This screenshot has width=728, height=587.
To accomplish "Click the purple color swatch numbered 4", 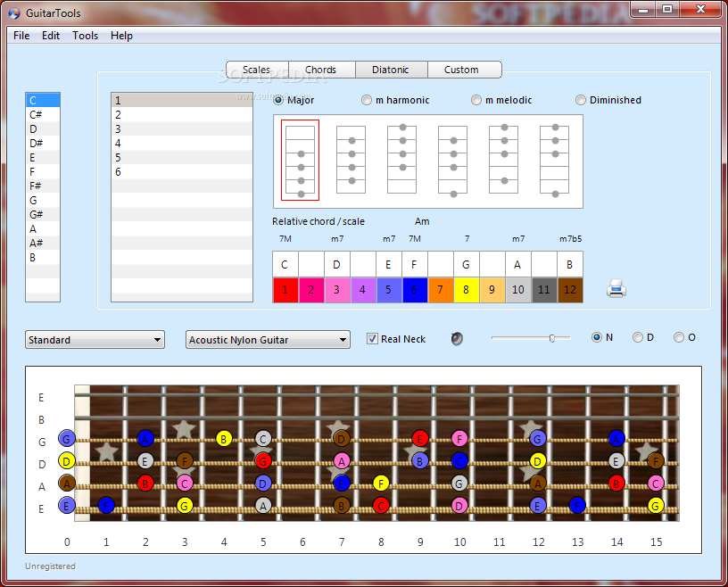I will click(362, 290).
